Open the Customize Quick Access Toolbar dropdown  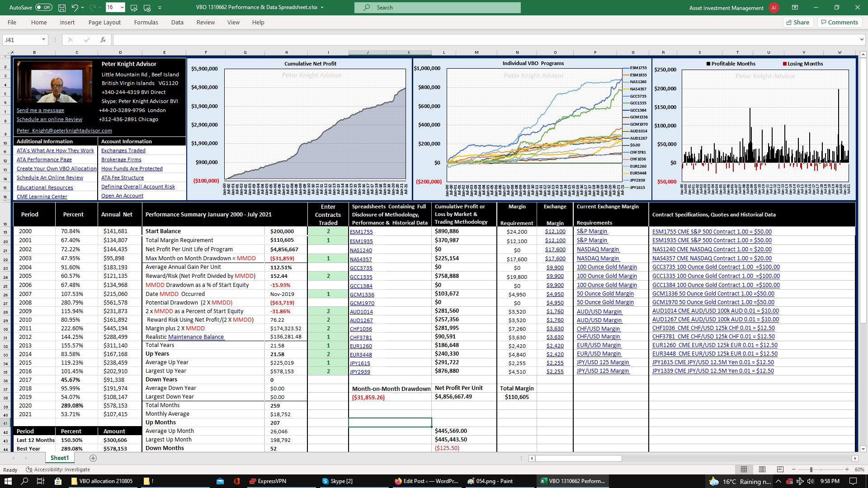coord(160,8)
